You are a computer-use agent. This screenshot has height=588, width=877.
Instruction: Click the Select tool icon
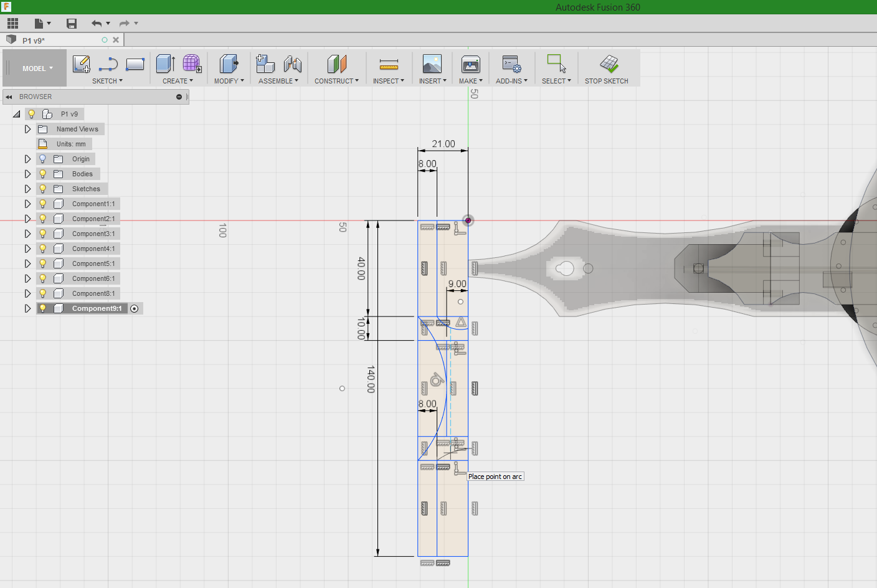point(556,64)
